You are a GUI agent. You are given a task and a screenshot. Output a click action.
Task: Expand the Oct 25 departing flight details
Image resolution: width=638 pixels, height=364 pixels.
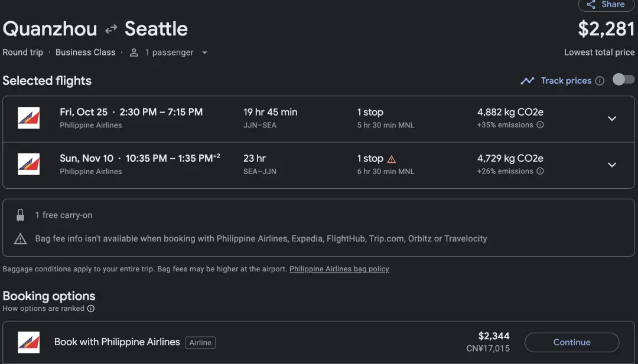coord(612,119)
